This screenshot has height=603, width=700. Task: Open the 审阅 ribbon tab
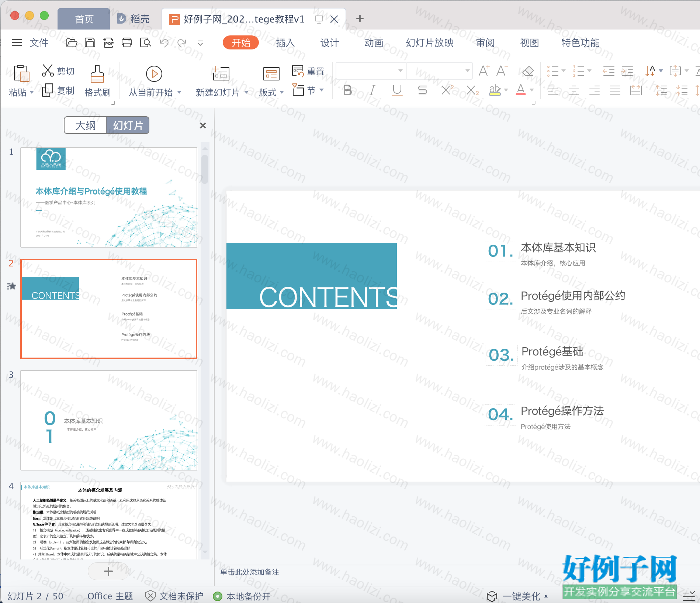tap(485, 43)
